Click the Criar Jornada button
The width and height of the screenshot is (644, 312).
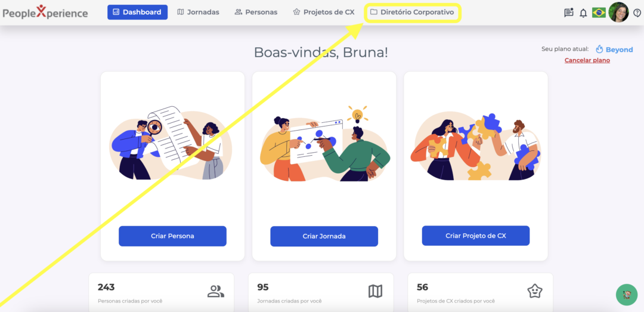324,236
